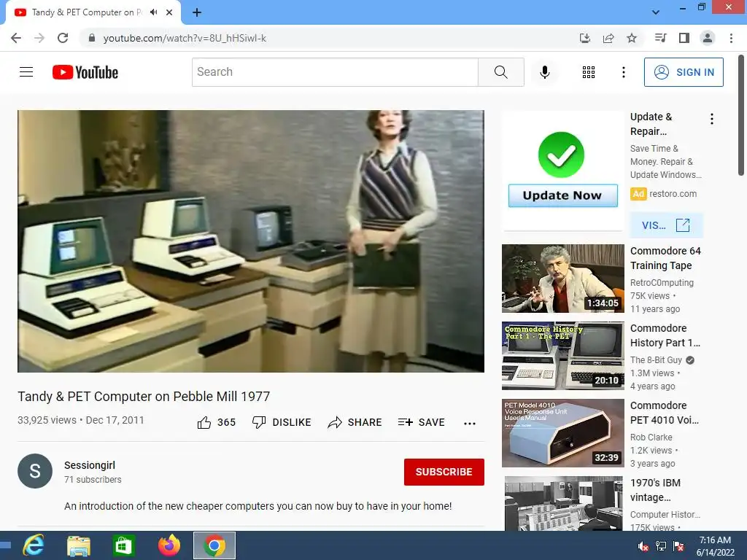
Task: Open restoro.com ad link
Action: pos(673,194)
